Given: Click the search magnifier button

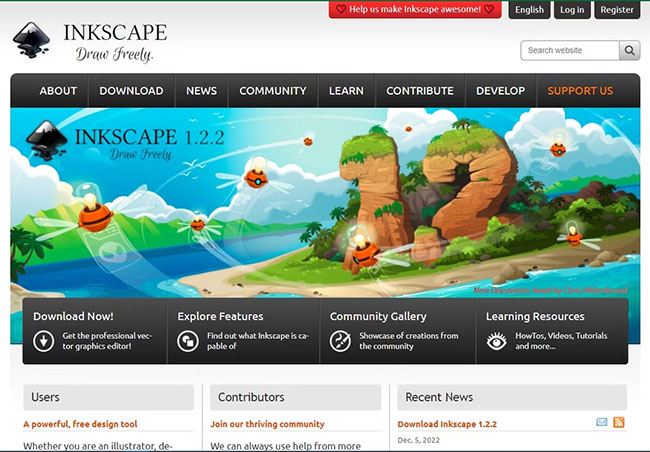Looking at the screenshot, I should click(x=629, y=51).
